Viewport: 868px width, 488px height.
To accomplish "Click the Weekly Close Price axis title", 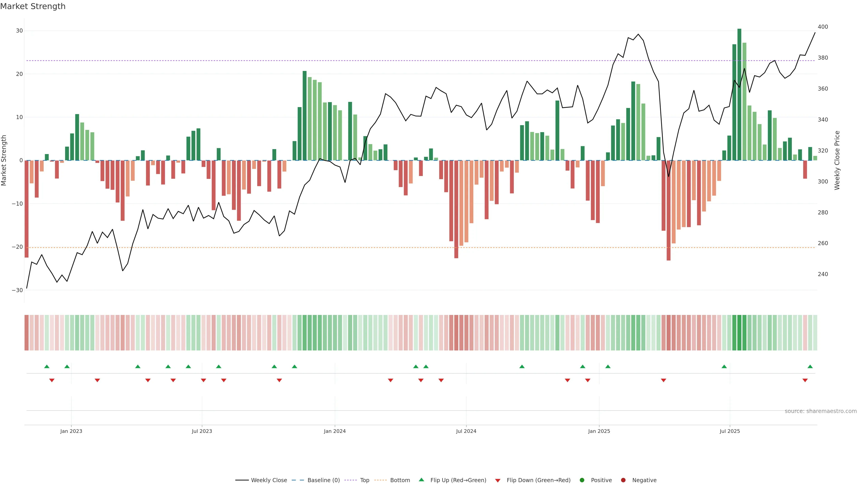I will [837, 160].
